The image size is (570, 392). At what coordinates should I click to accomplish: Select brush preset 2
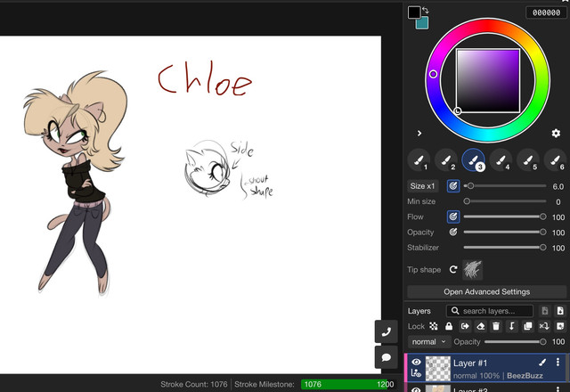[446, 160]
